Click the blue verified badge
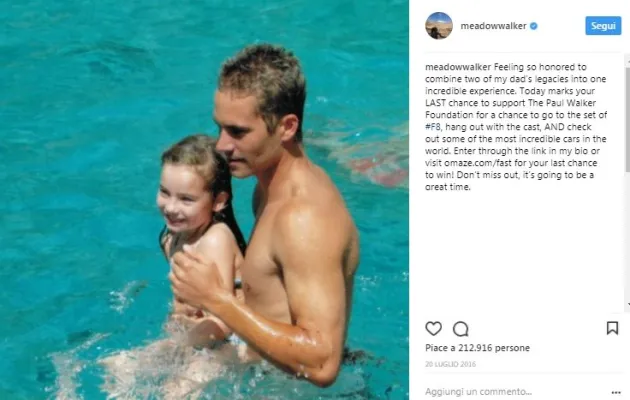 click(534, 26)
